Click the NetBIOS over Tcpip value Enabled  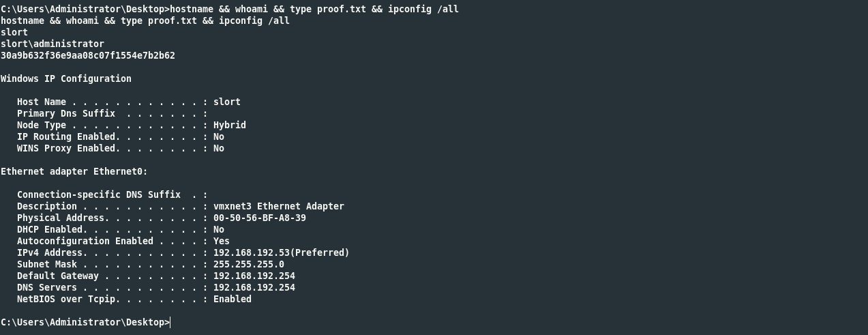pos(232,299)
